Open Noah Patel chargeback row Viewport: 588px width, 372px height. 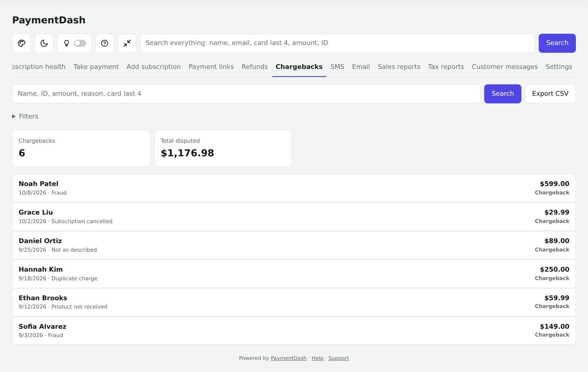[x=294, y=188]
